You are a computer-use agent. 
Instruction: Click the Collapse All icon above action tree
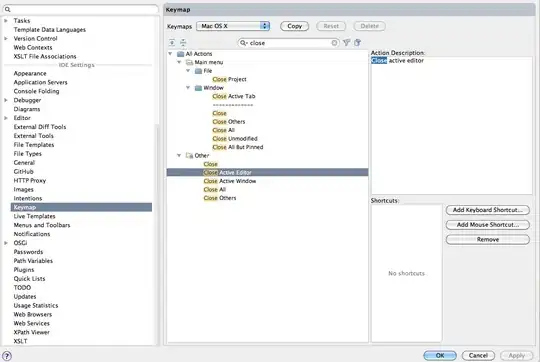tap(183, 43)
